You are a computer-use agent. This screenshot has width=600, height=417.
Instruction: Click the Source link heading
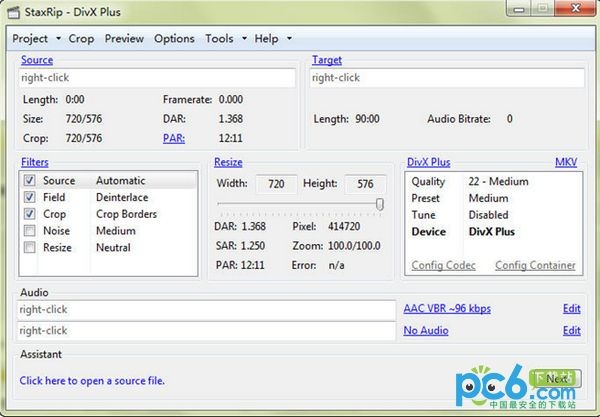(x=37, y=60)
